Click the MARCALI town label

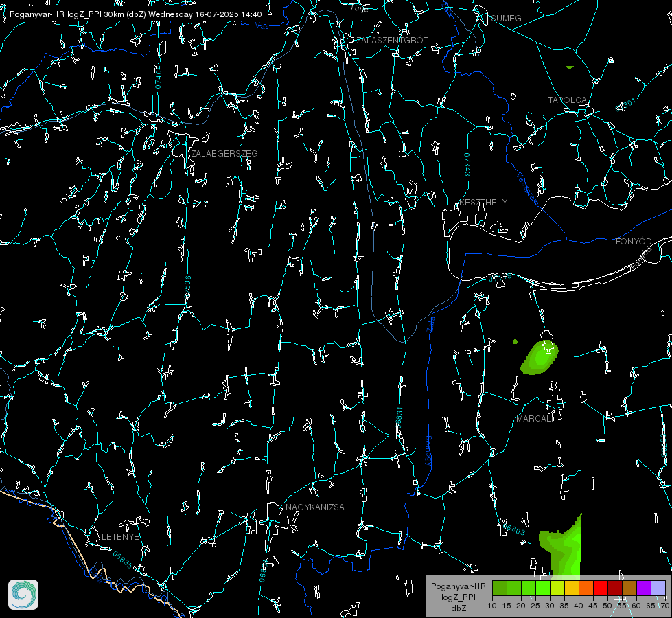(x=533, y=419)
